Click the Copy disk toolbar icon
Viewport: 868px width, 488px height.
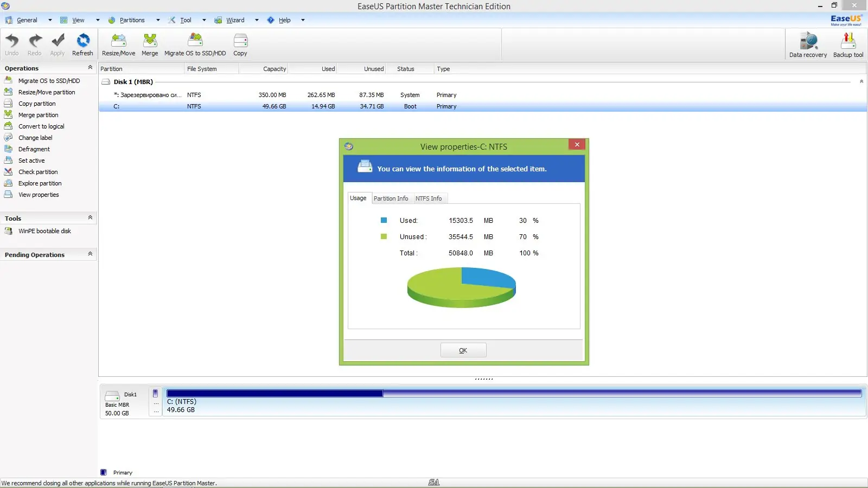click(240, 44)
